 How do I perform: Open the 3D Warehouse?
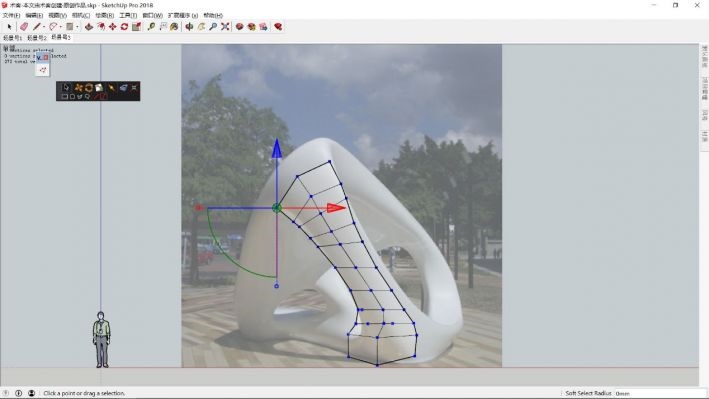tap(240, 27)
